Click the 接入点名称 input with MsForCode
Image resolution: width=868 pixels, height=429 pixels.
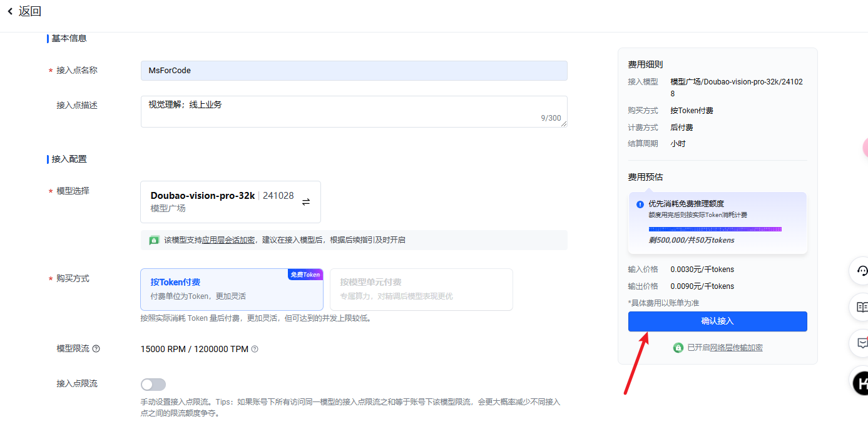click(354, 71)
